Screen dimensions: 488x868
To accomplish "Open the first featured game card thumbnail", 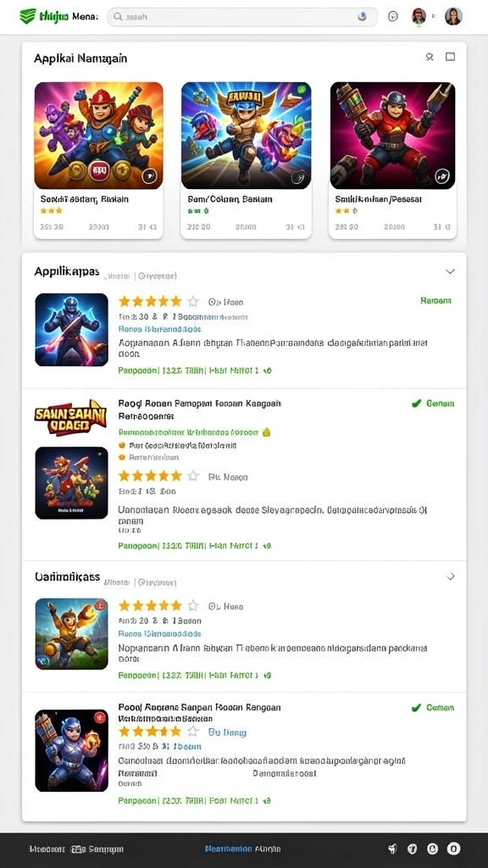I will coord(98,136).
